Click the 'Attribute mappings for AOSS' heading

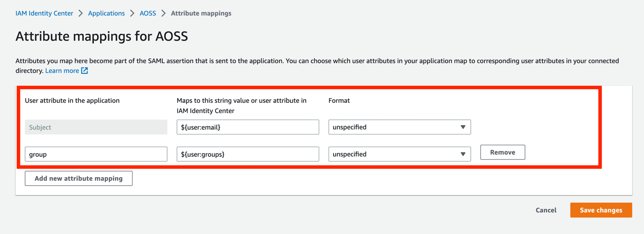(101, 36)
